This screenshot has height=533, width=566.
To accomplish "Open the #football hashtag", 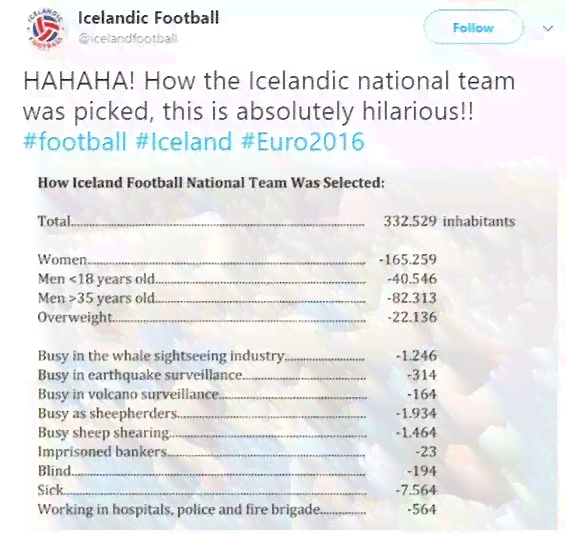I will (75, 141).
